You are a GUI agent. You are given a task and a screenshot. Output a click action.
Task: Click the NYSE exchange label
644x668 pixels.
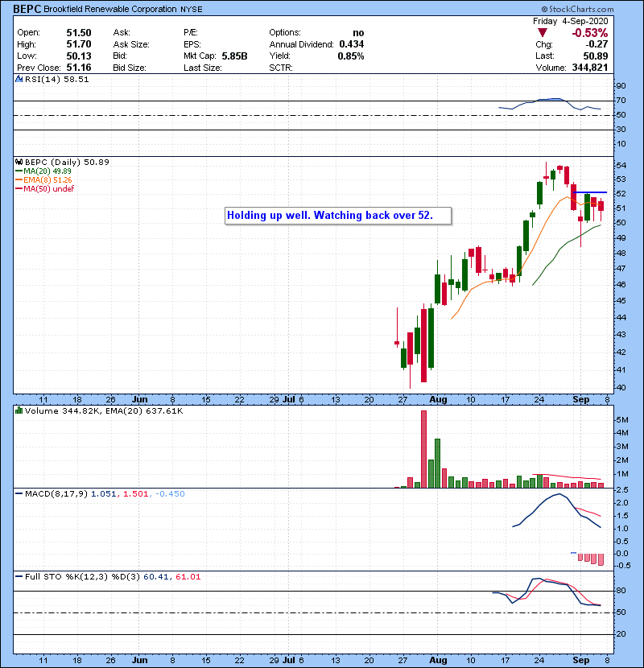pos(192,10)
